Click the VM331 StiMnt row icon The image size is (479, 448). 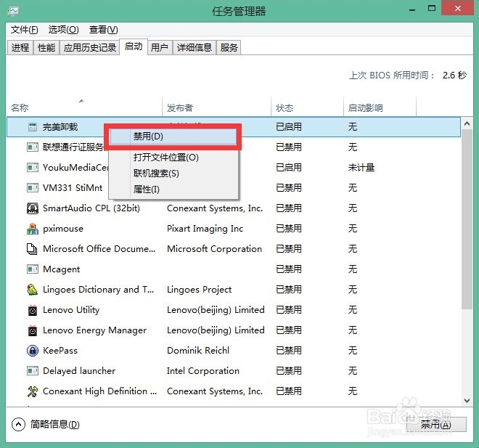tap(33, 187)
